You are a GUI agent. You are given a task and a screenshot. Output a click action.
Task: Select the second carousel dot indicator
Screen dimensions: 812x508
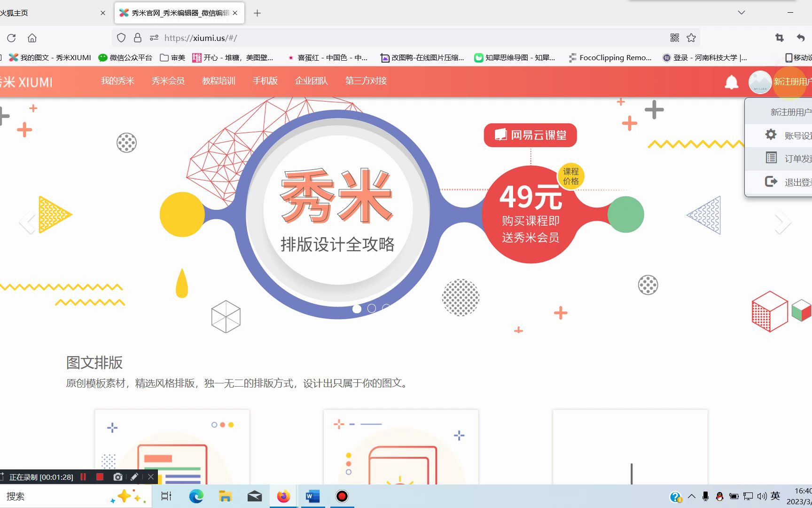pyautogui.click(x=372, y=309)
